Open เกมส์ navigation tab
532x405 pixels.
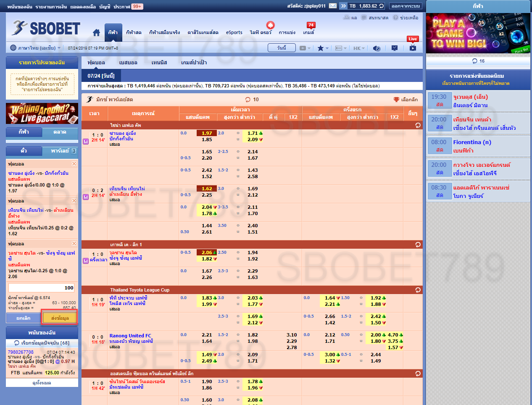(308, 32)
